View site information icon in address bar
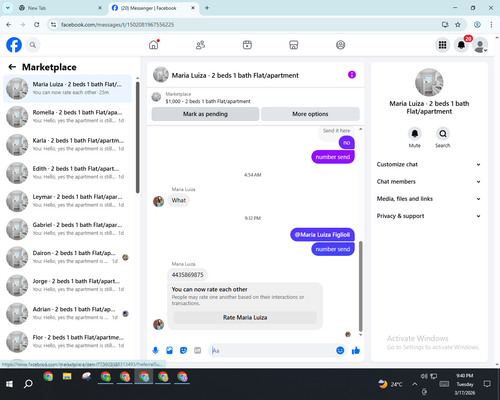This screenshot has height=400, width=500. pos(53,24)
